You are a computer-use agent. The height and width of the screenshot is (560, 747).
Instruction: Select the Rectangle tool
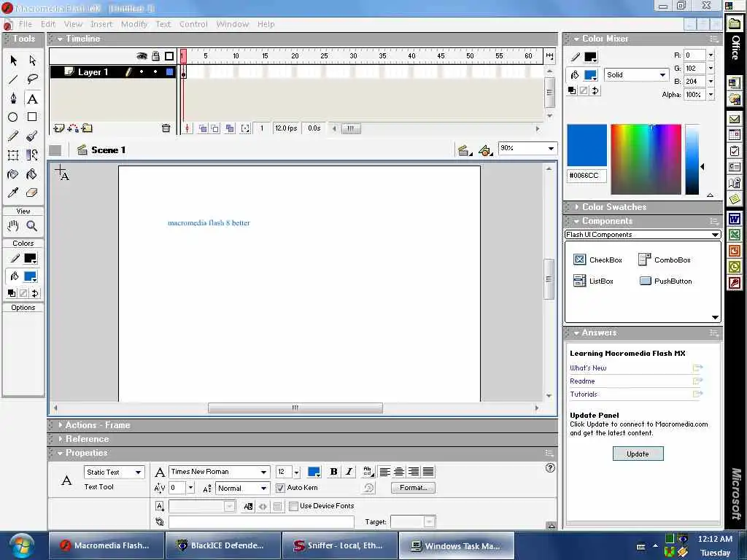(x=32, y=117)
